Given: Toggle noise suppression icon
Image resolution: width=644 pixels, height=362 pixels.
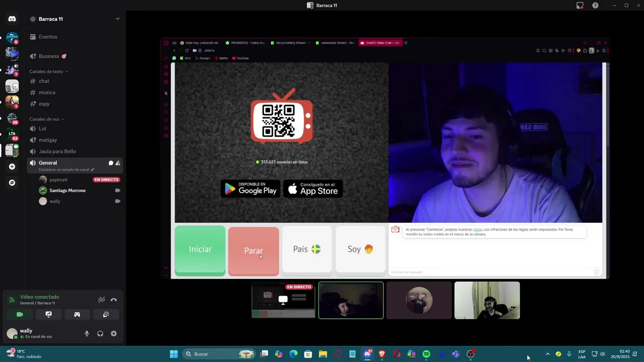Looking at the screenshot, I should click(x=101, y=300).
